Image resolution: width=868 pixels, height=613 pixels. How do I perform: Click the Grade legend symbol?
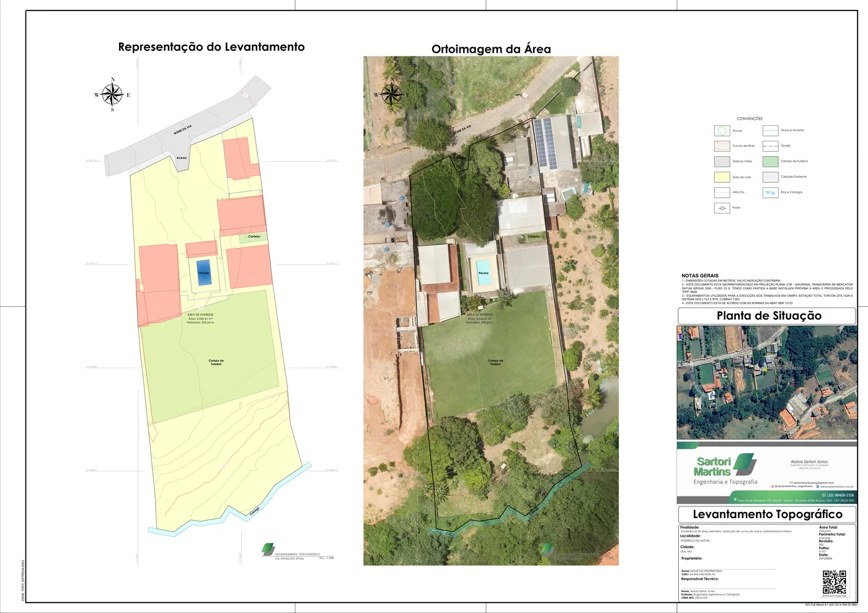point(770,146)
